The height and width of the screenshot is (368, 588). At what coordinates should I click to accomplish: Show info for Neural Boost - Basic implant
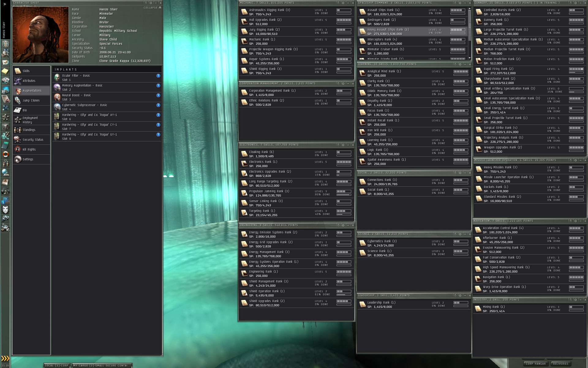(x=158, y=95)
